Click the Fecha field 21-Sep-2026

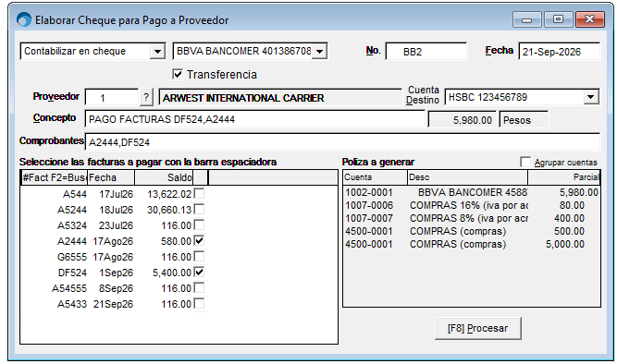[x=559, y=52]
